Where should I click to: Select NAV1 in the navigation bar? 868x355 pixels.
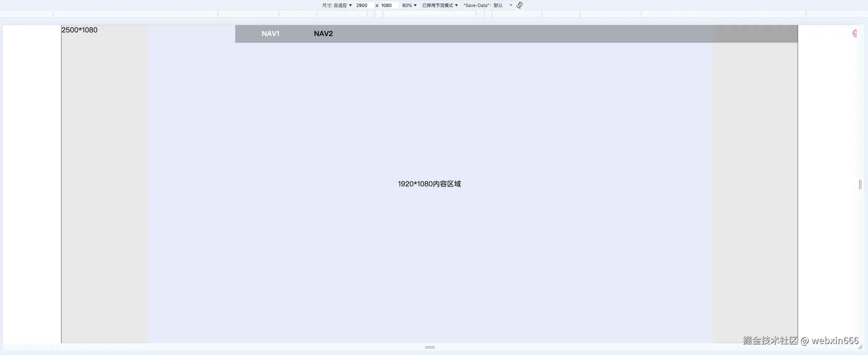coord(270,34)
